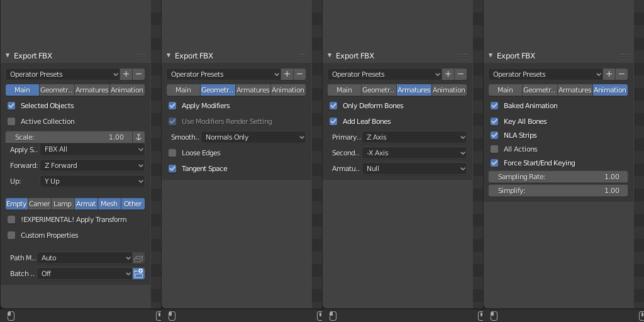Switch to the Main tab in the Animation panel
This screenshot has height=322, width=644.
[505, 90]
